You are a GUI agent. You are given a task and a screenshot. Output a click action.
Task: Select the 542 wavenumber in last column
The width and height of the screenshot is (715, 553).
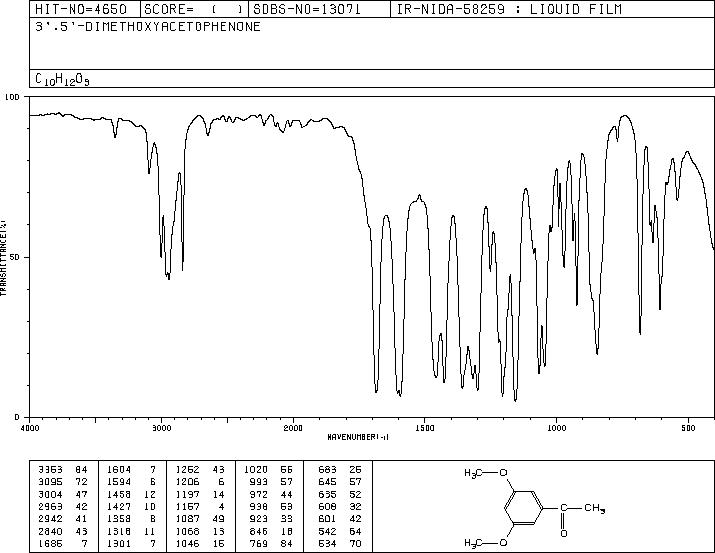coord(327,532)
